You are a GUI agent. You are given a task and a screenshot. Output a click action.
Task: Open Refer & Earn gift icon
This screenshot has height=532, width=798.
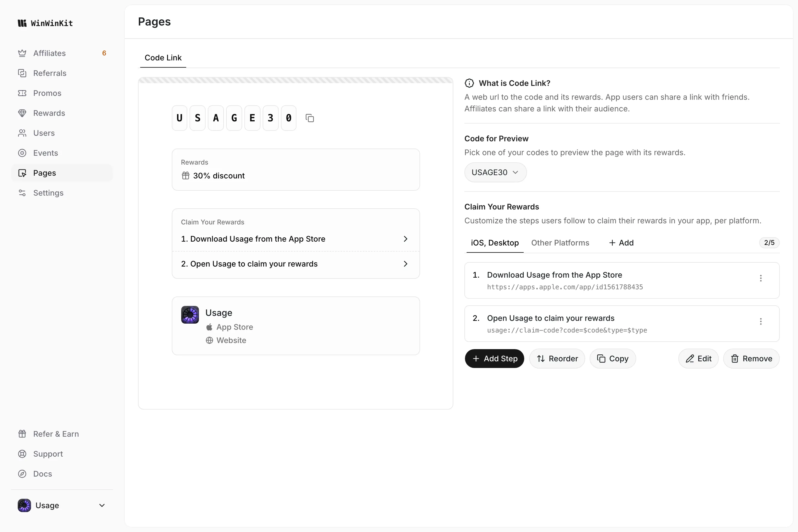point(22,434)
